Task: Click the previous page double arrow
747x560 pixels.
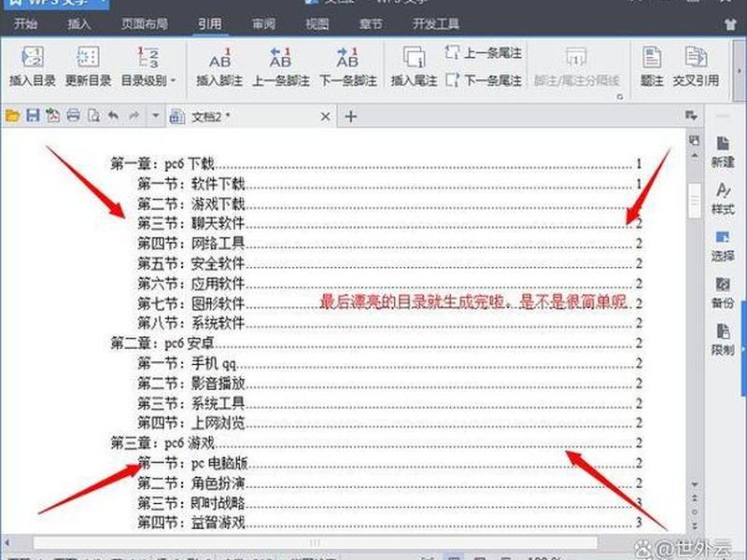Action: click(x=695, y=498)
